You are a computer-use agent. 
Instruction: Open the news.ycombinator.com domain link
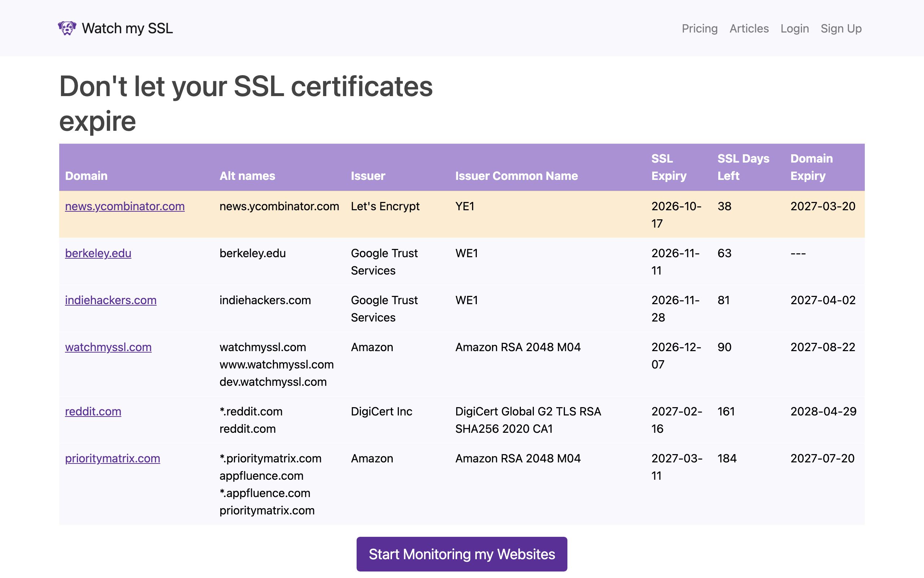pyautogui.click(x=125, y=206)
